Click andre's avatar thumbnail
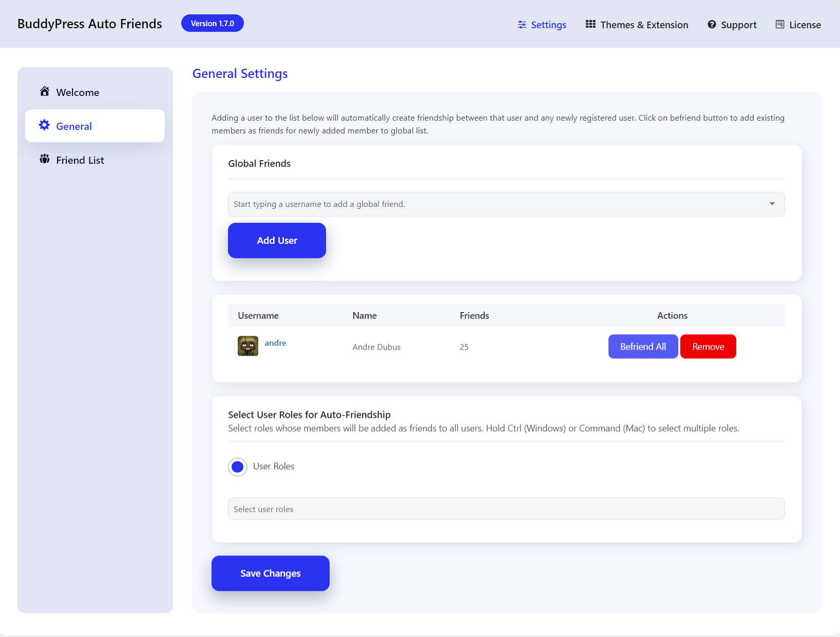This screenshot has width=840, height=637. click(248, 346)
